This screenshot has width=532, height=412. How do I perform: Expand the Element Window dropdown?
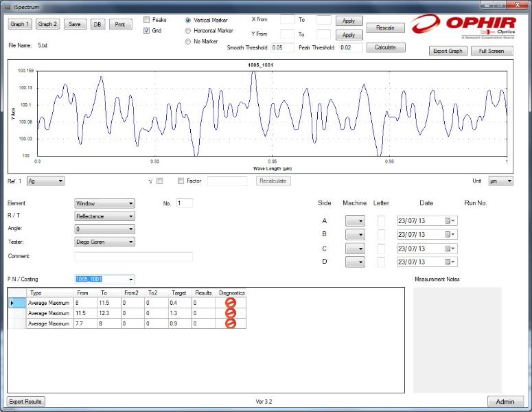[x=104, y=204]
